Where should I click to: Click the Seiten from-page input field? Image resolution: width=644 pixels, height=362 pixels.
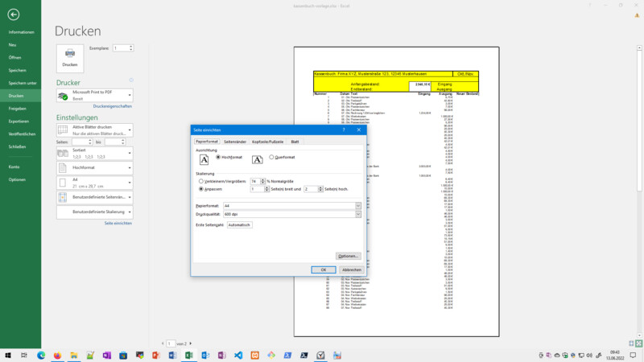point(80,142)
